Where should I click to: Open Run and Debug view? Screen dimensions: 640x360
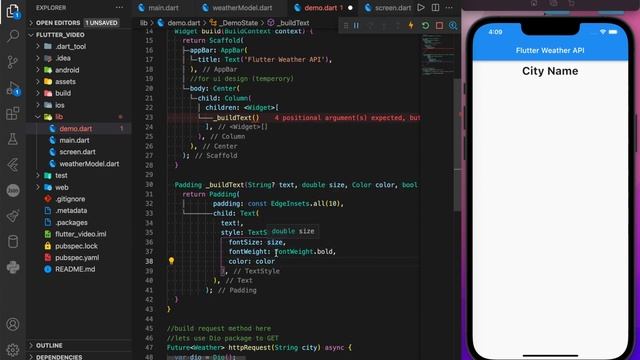click(13, 89)
